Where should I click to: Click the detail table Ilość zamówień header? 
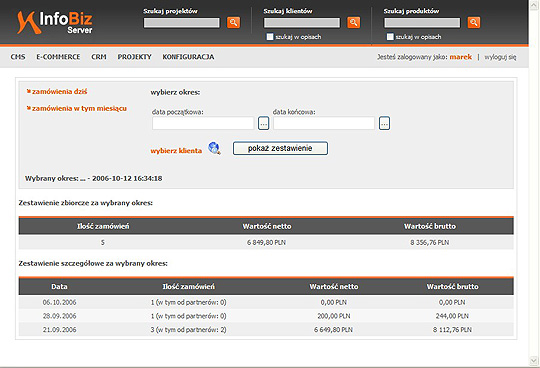tap(188, 286)
